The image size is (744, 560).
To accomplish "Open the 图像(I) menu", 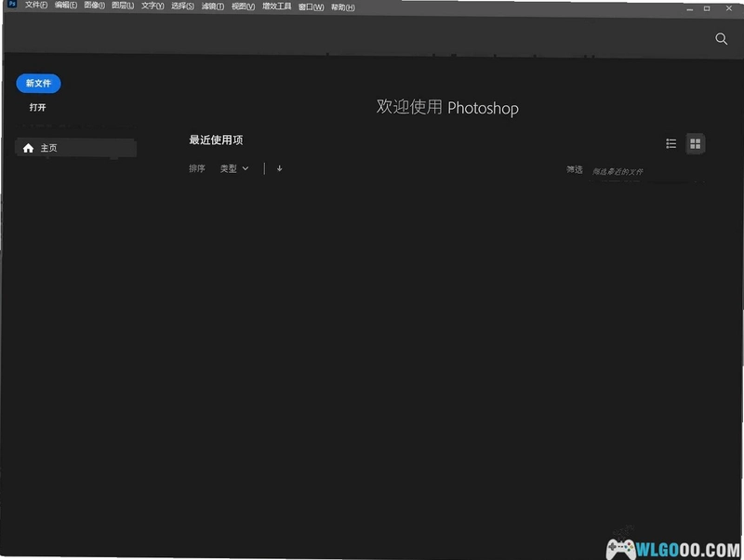I will (95, 6).
